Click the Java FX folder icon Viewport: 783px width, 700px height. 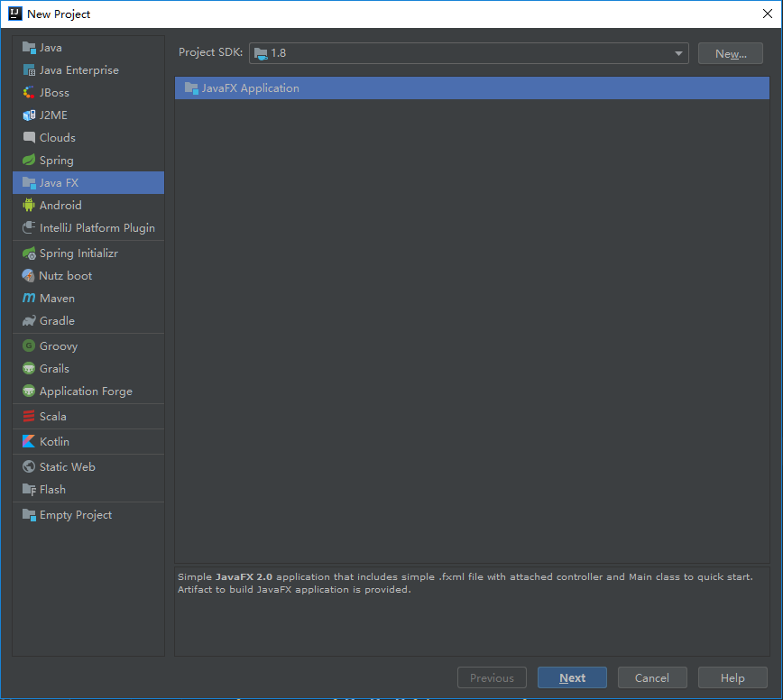click(x=29, y=183)
